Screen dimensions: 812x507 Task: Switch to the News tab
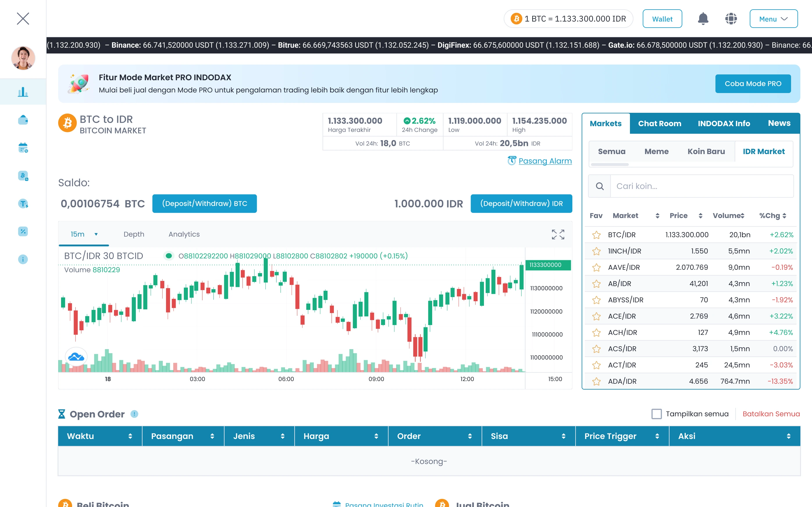coord(779,123)
